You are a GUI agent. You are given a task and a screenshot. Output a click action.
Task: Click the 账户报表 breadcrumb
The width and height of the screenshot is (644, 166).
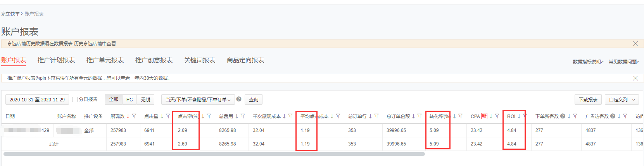point(34,14)
